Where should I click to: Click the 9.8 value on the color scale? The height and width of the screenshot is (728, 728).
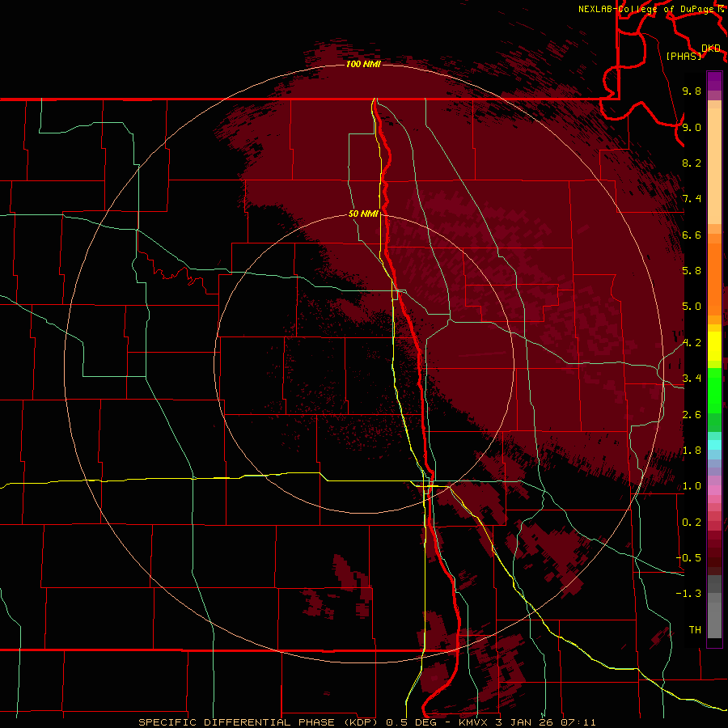coord(692,91)
